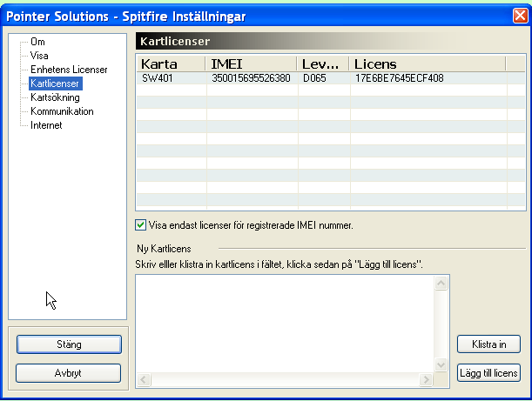
Task: Open the Kartsökning settings
Action: click(55, 97)
